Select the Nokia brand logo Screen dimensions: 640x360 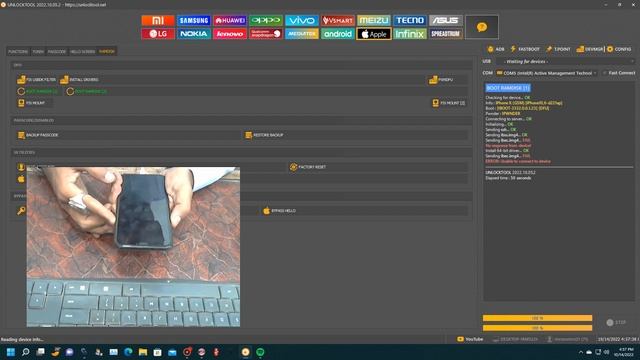pyautogui.click(x=194, y=34)
